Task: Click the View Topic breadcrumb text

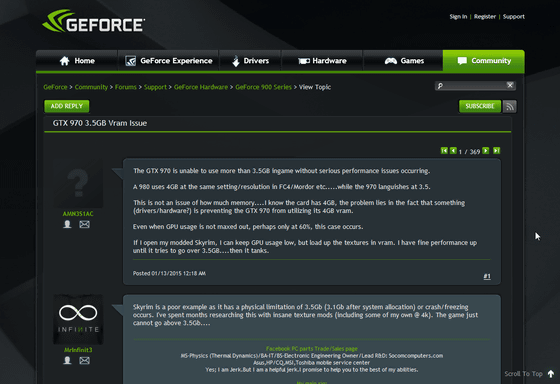Action: pyautogui.click(x=315, y=87)
